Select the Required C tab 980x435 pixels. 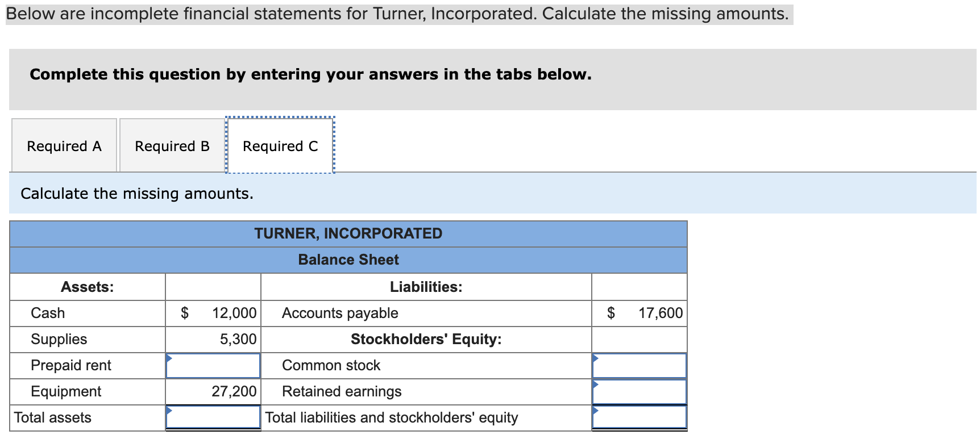(x=279, y=145)
